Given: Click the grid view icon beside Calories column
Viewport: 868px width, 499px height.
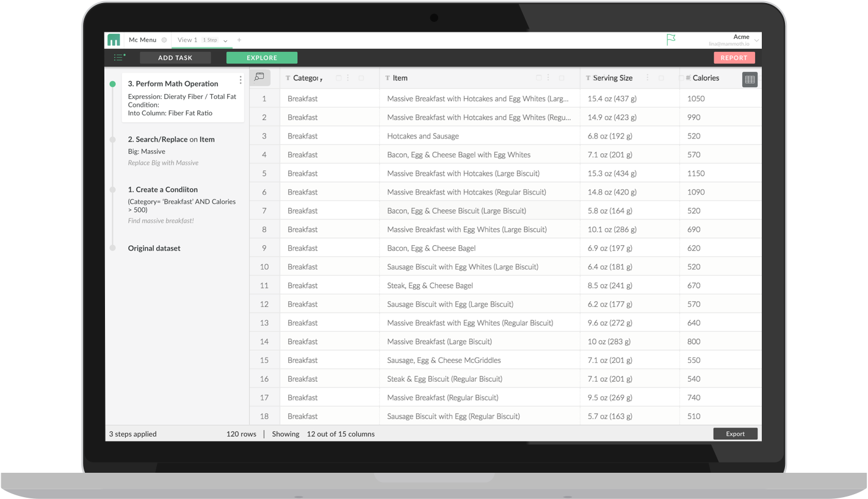Looking at the screenshot, I should (x=750, y=79).
